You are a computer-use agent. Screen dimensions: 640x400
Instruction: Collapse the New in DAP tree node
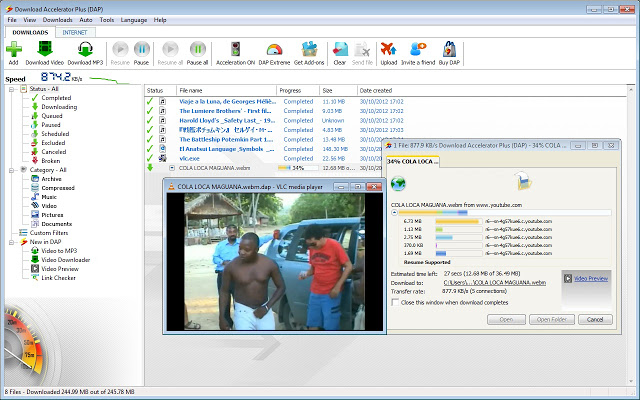click(x=10, y=241)
